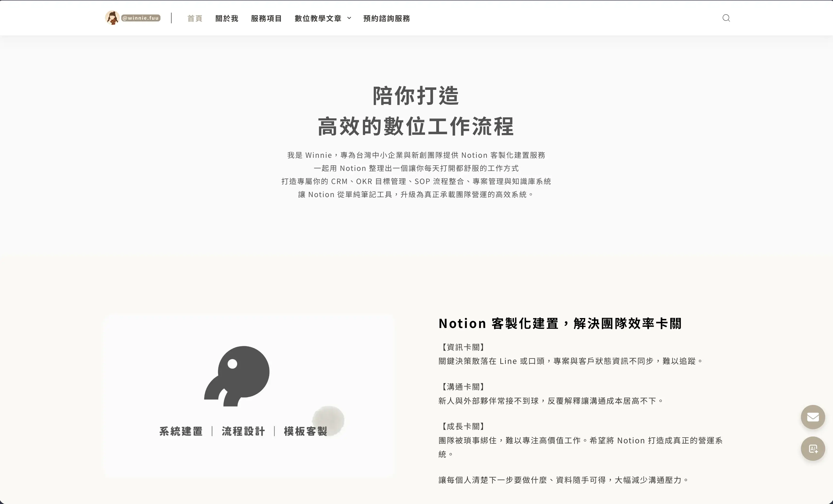Click the sentence 讓每個人清楚下一步要做什麼

click(564, 480)
